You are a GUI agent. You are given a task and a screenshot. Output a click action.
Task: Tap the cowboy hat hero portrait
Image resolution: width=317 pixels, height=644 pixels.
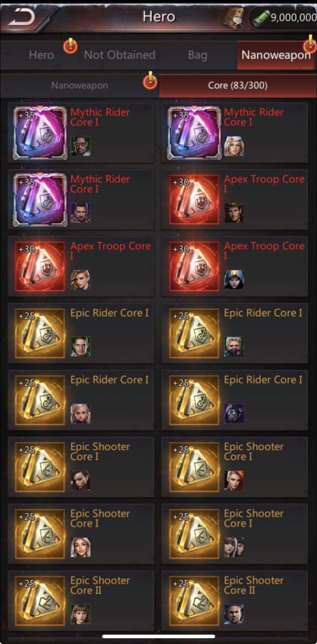pyautogui.click(x=234, y=213)
